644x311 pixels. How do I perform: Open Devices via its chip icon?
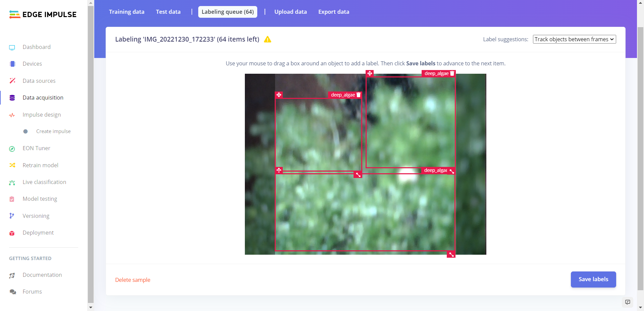pyautogui.click(x=12, y=64)
